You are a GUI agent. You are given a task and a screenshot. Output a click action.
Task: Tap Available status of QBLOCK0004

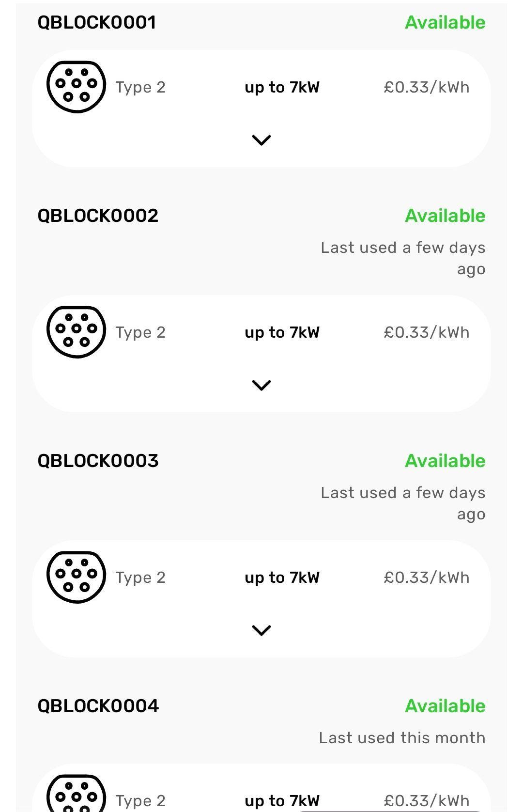coord(445,706)
